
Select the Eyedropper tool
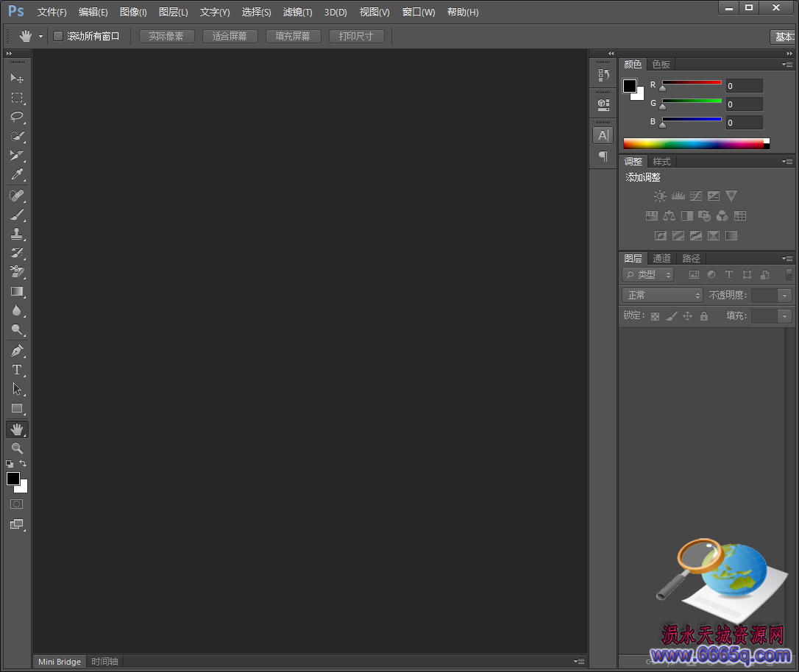17,175
